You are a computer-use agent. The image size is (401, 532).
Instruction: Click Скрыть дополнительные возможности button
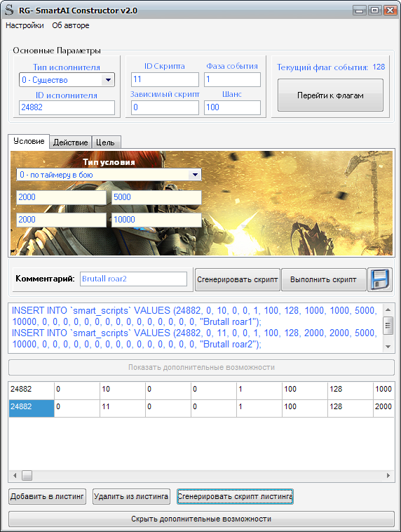point(201,519)
